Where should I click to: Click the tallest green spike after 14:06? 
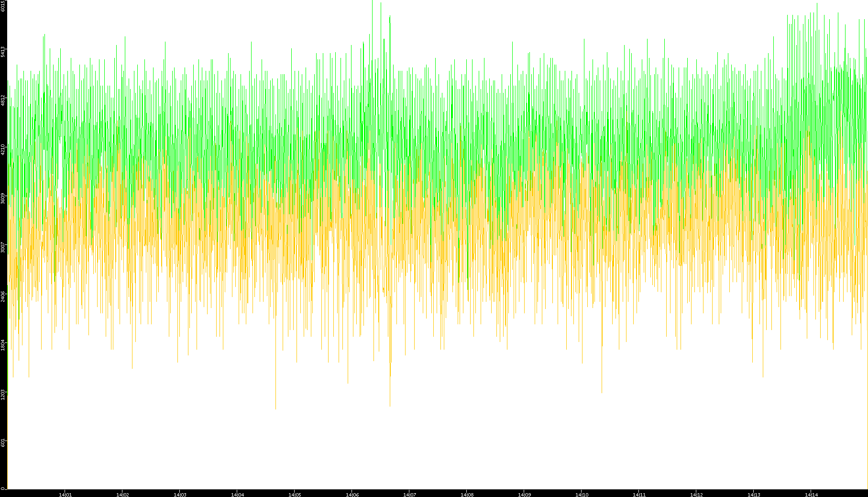coord(372,3)
